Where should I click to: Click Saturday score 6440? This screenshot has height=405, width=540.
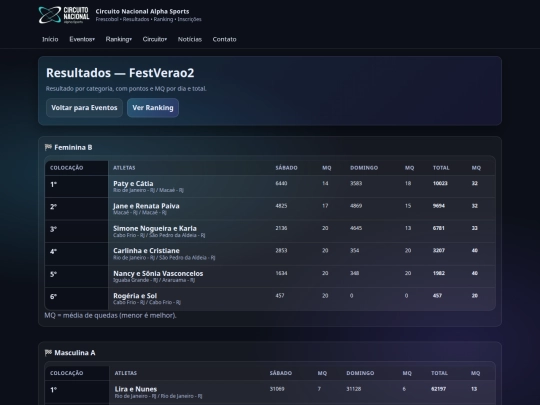point(281,183)
